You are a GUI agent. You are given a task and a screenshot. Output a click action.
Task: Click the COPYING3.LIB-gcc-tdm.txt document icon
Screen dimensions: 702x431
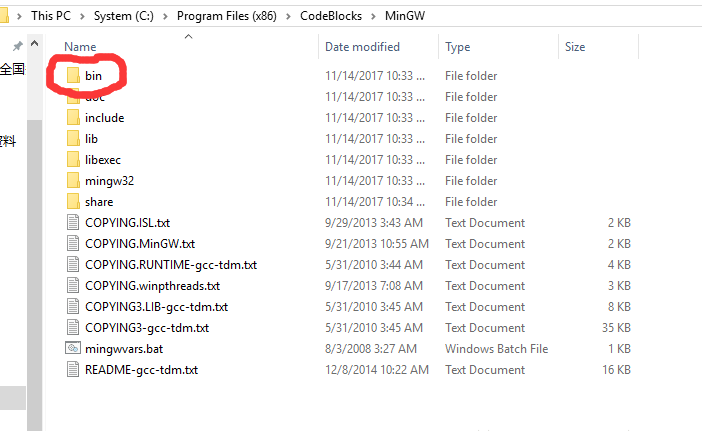pyautogui.click(x=73, y=307)
